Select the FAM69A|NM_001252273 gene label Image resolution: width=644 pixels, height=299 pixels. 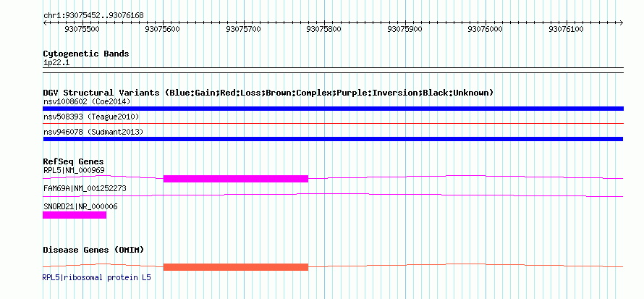coord(85,188)
